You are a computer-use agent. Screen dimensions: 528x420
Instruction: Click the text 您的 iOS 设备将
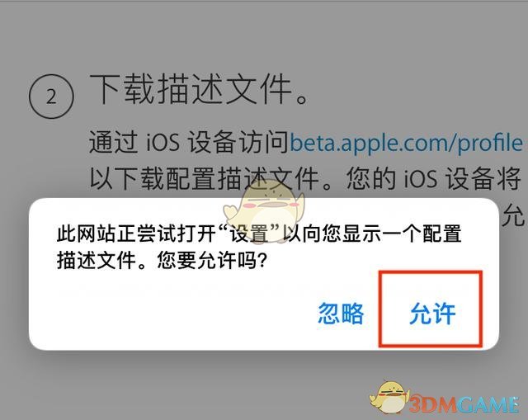pos(434,178)
